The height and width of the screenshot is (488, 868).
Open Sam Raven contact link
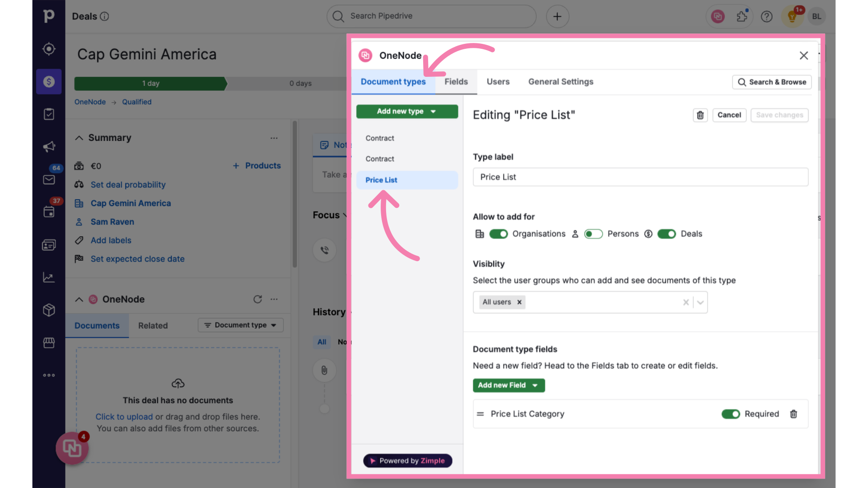click(112, 222)
